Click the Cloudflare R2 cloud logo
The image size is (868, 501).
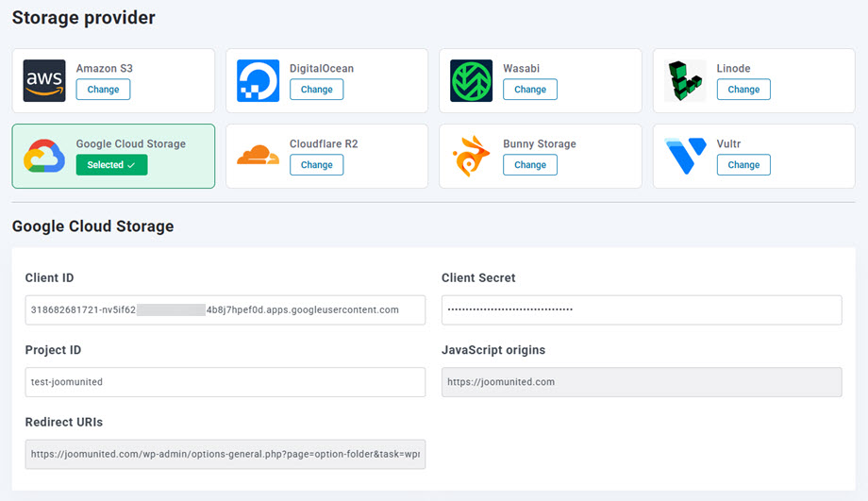pos(258,156)
